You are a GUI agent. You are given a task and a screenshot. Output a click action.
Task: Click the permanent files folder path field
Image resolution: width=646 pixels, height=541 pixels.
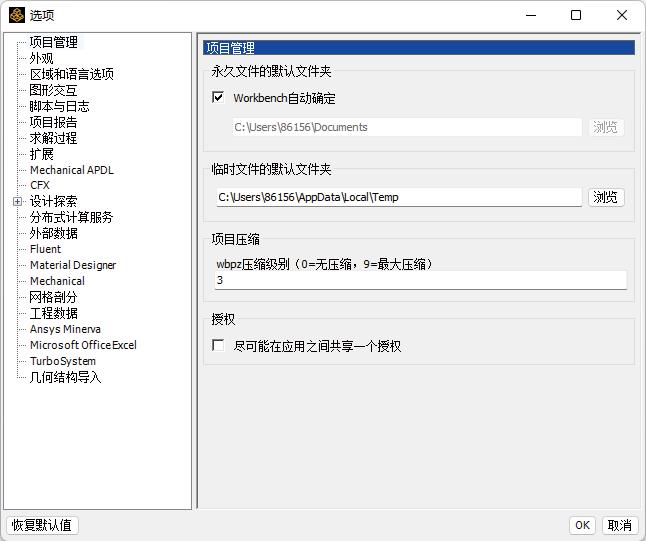tap(407, 127)
